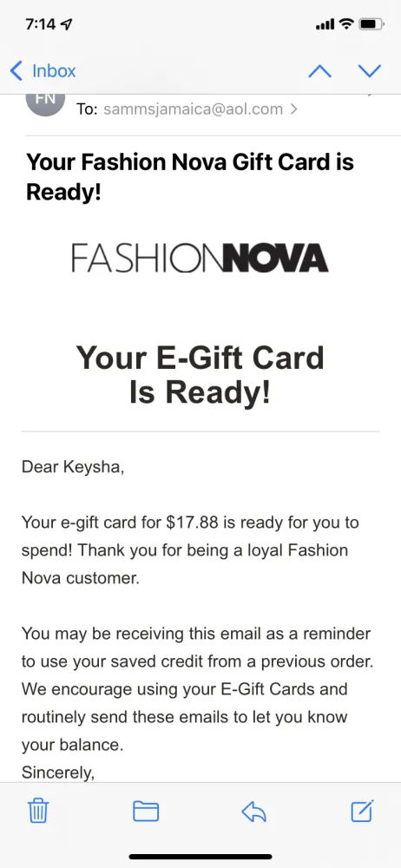Go to previous message with up arrow

click(319, 71)
